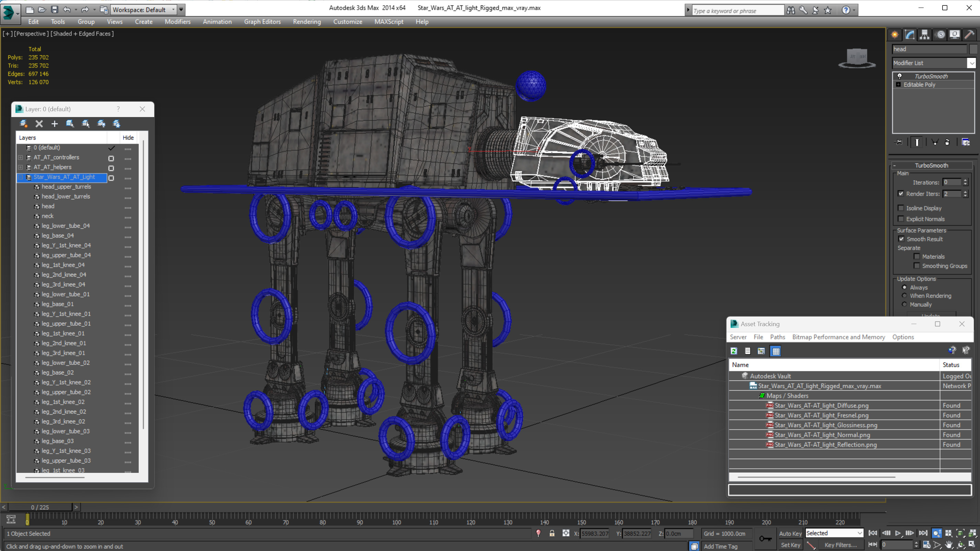Click the time slider handle showing 0 / 225
The width and height of the screenshot is (980, 551).
(x=40, y=507)
